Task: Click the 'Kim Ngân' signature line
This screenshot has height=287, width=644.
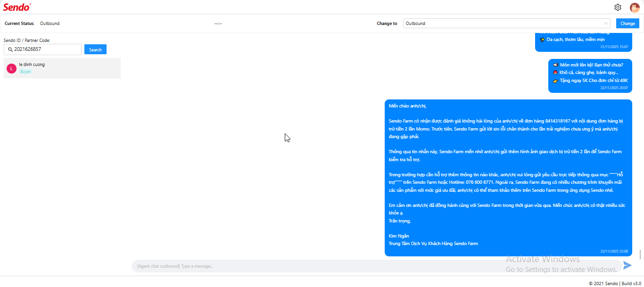Action: point(399,236)
